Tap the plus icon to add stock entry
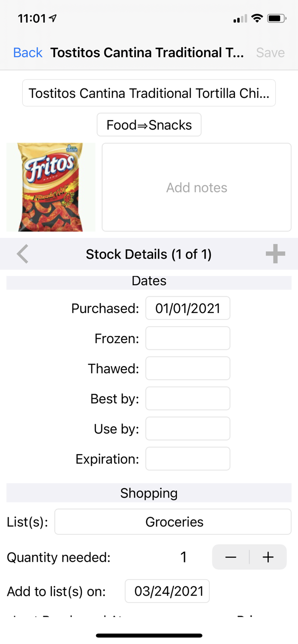This screenshot has width=298, height=644. pos(275,254)
